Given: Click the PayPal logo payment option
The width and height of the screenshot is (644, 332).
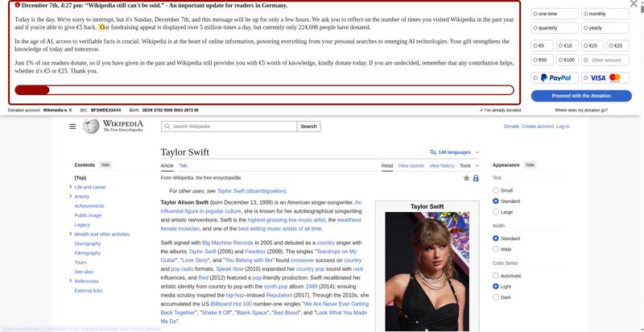Looking at the screenshot, I should point(555,78).
